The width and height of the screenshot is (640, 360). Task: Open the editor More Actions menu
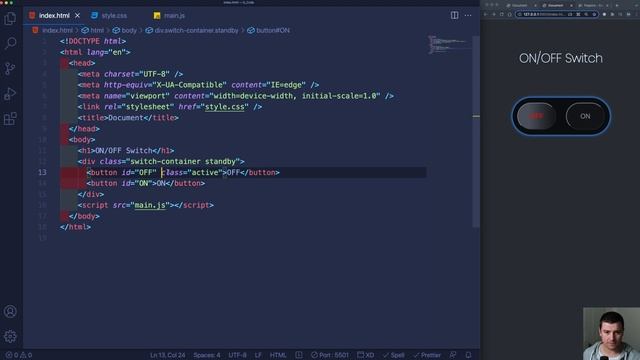[468, 15]
